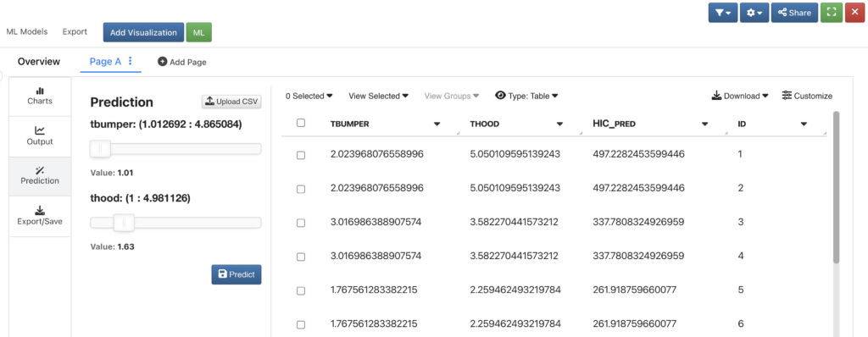The height and width of the screenshot is (337, 868).
Task: Open the ML Models menu
Action: 27,31
